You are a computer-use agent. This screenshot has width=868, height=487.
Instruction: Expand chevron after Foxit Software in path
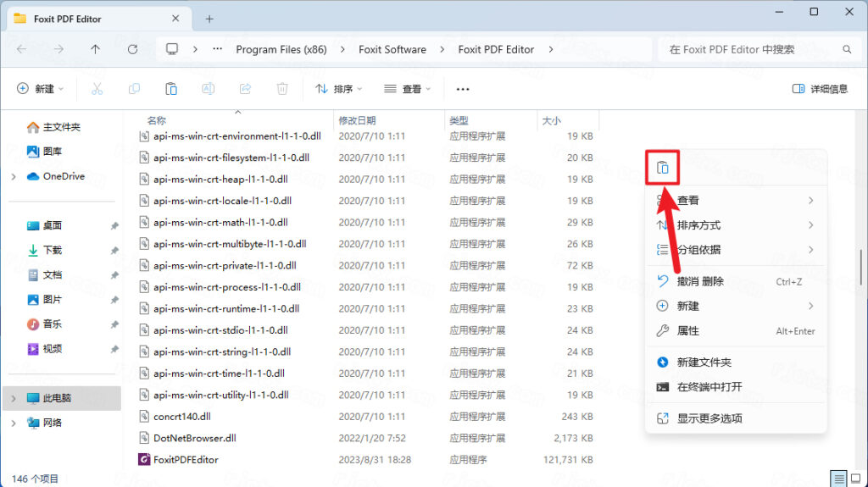(x=442, y=49)
